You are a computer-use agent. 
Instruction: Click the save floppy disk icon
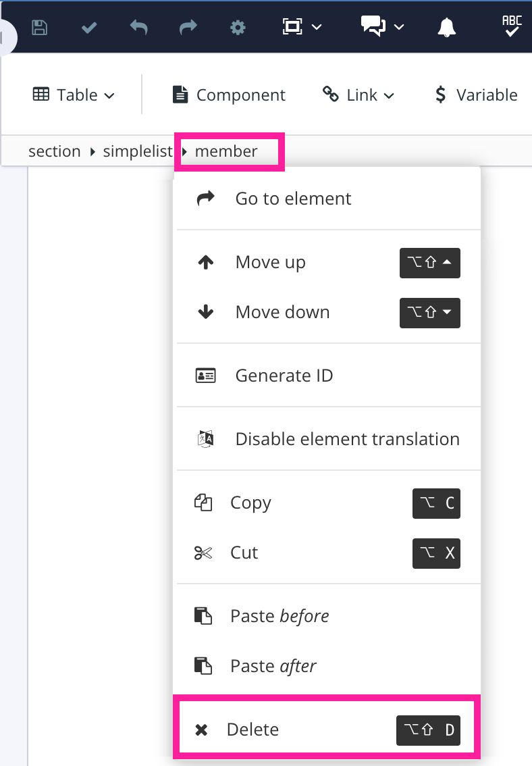(40, 27)
